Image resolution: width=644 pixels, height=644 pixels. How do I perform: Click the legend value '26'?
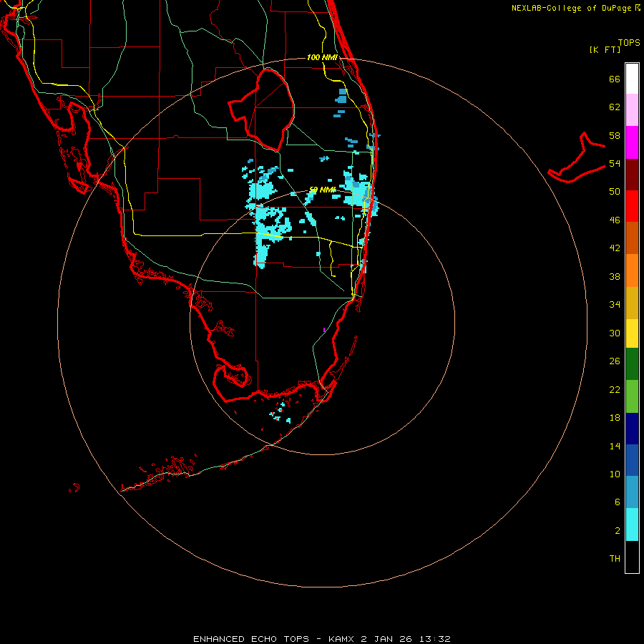pos(615,361)
